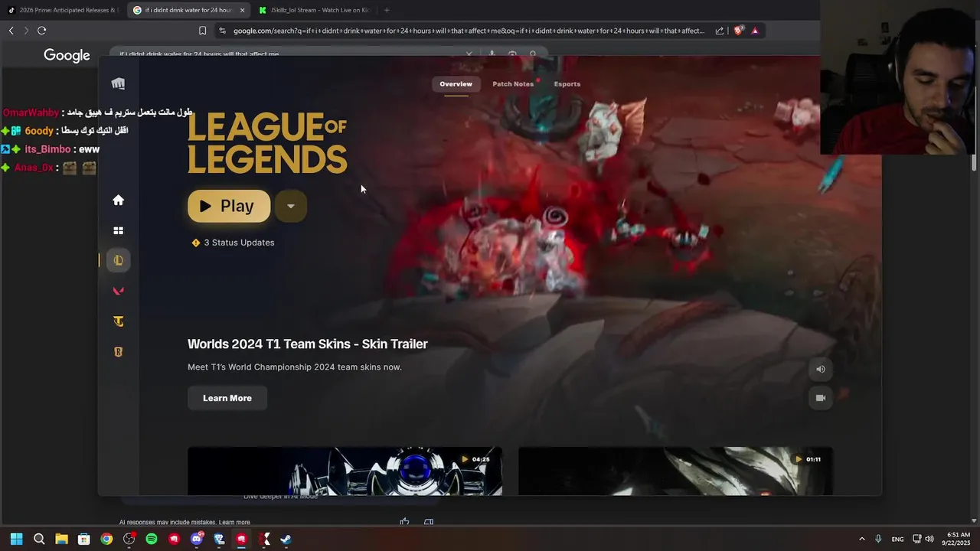
Task: Play the 04:25 video thumbnail
Action: (x=345, y=471)
